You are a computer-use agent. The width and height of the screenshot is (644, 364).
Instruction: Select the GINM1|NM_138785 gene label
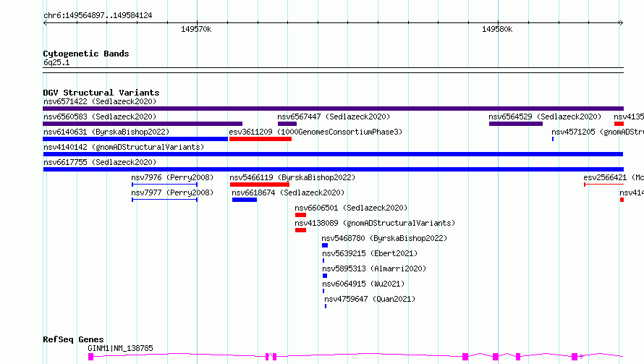120,348
